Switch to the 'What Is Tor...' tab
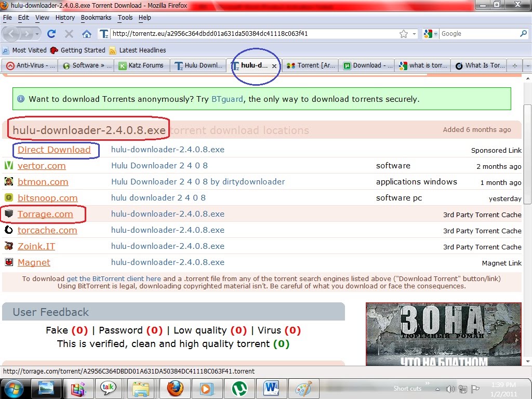 [478, 65]
